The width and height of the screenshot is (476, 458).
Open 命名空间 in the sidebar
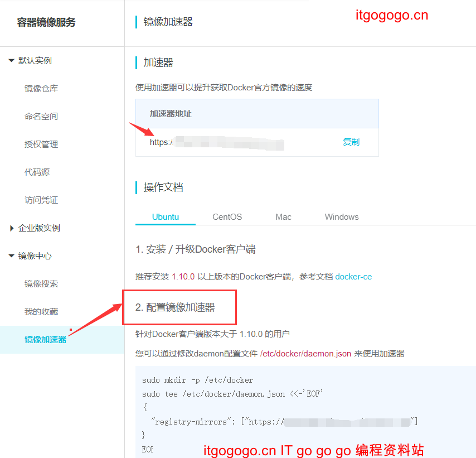click(41, 117)
